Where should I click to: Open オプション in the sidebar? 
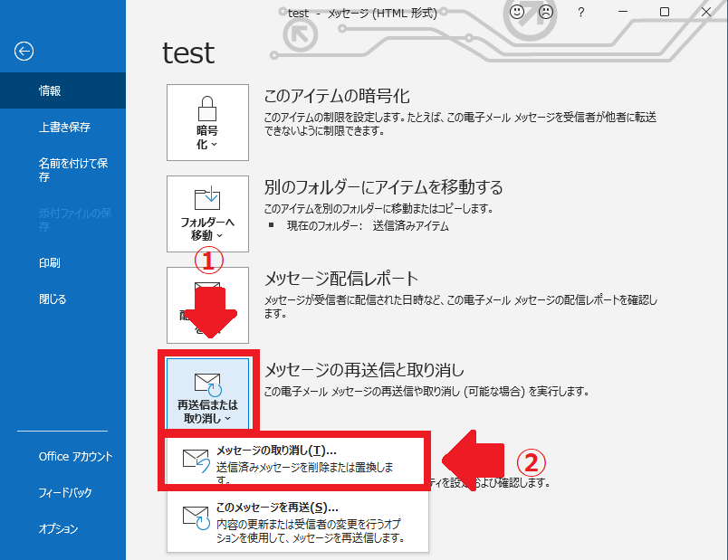(58, 528)
